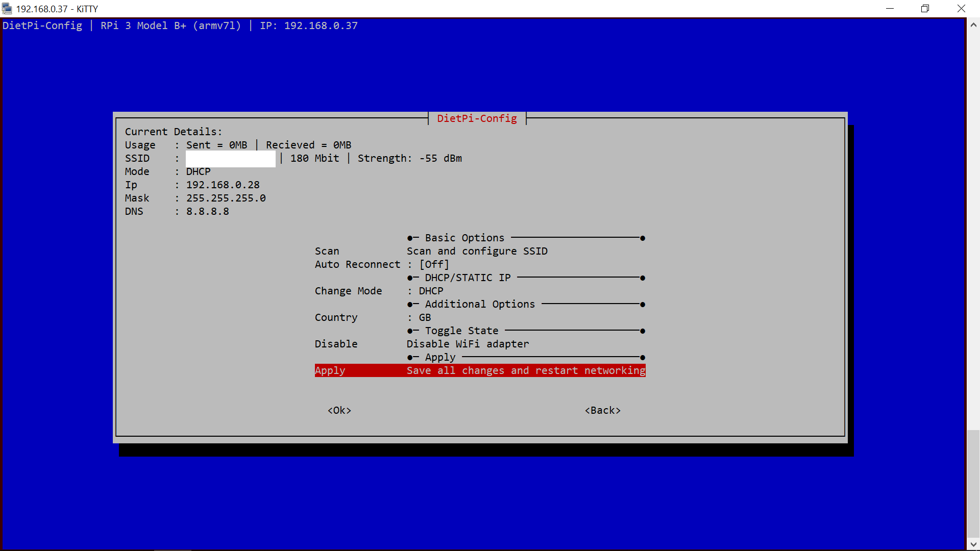Click the IP address 192.168.0.28 text
The image size is (980, 551).
tap(223, 185)
